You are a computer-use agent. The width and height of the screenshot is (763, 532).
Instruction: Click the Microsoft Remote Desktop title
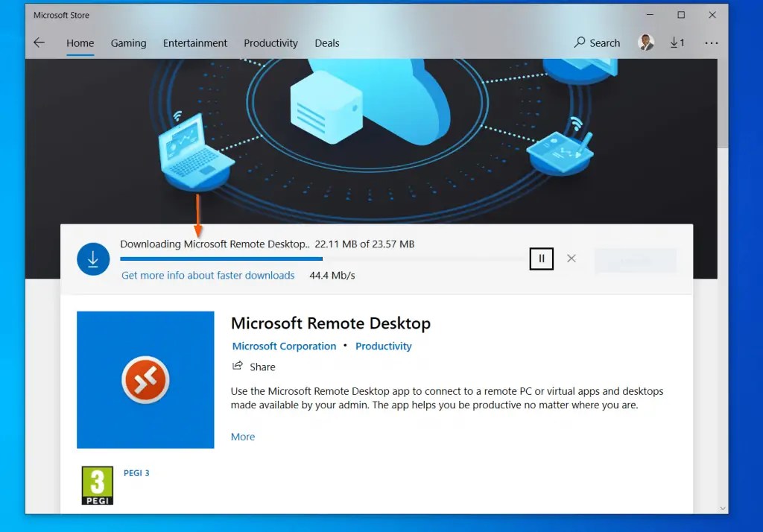tap(331, 323)
